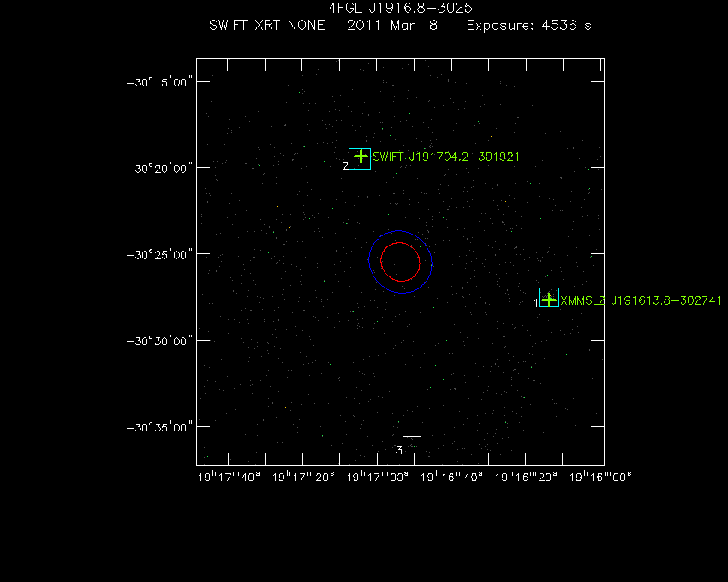
Task: Click the right ascension label 19h16m20s
Action: click(526, 477)
